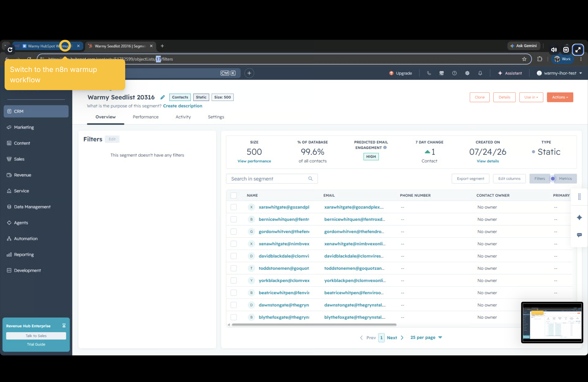Open the Settings gear icon
This screenshot has height=382, width=588.
coord(467,73)
